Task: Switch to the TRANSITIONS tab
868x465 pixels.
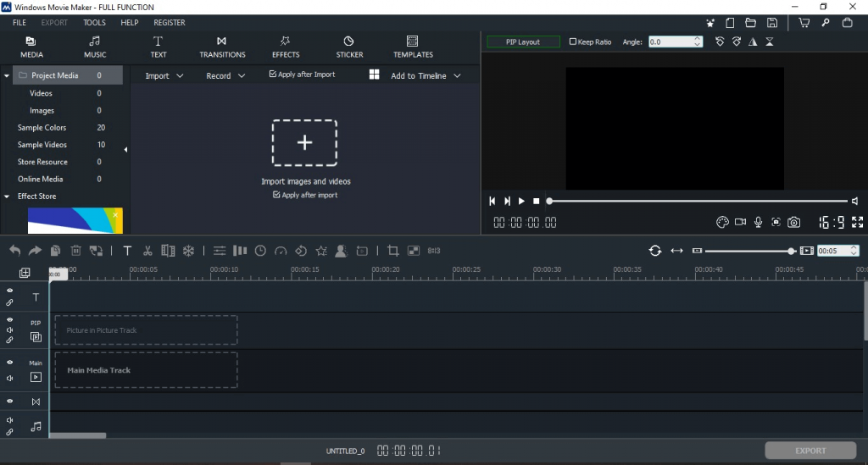Action: click(x=222, y=47)
